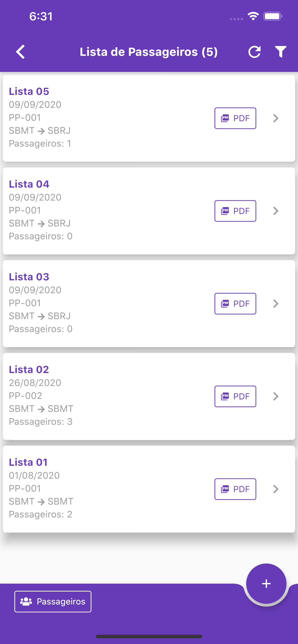Select the Lista 02 card title

click(29, 369)
